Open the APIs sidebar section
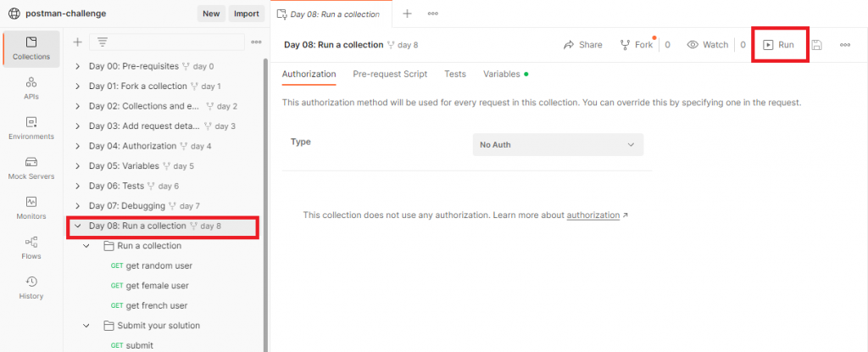Screen dimensions: 868x352 (x=31, y=89)
